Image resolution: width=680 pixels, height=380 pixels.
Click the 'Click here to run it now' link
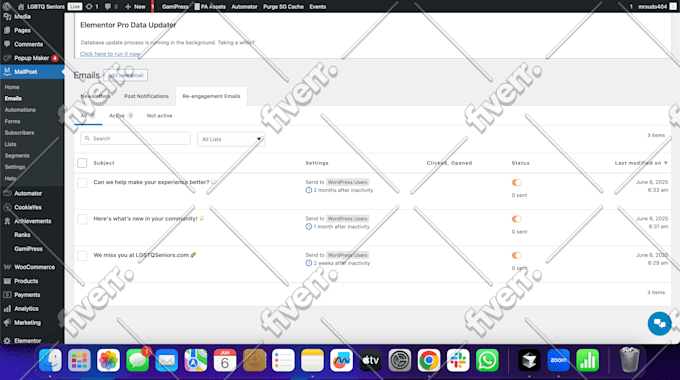coord(110,54)
